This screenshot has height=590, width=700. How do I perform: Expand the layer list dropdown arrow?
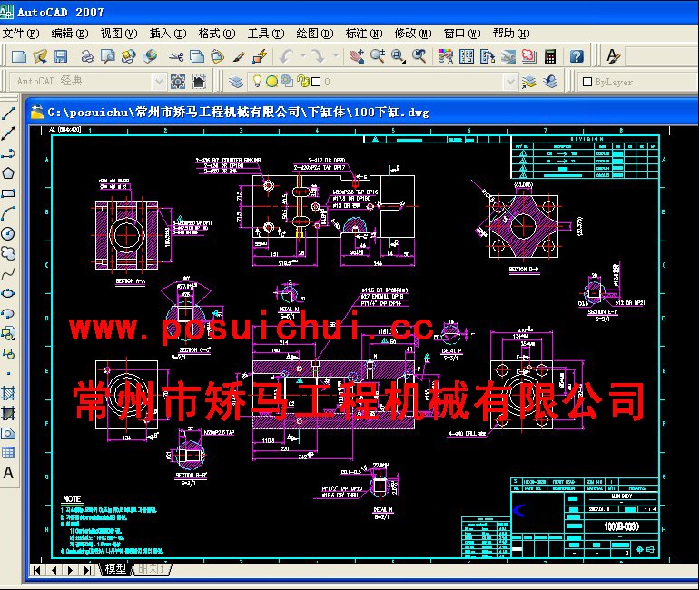pos(510,82)
